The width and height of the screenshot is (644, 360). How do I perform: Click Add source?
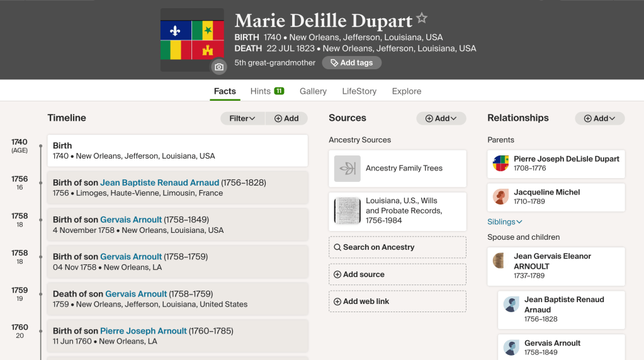point(397,274)
